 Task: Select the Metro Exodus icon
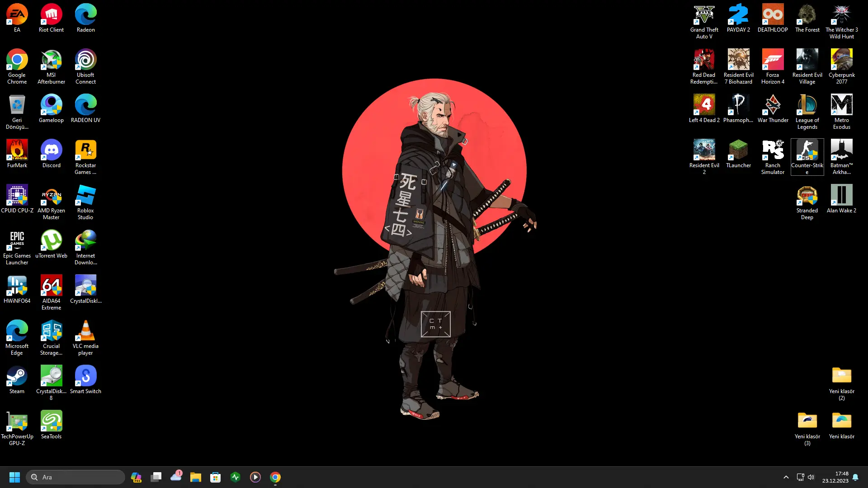841,112
